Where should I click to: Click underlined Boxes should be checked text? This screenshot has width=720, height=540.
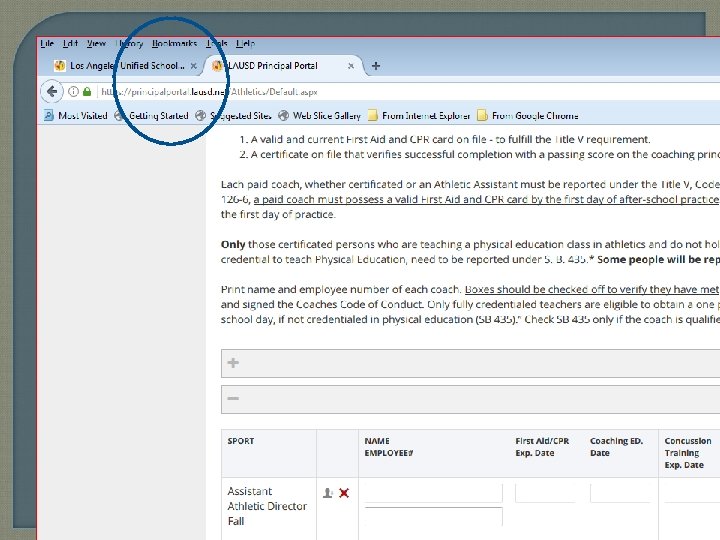coord(592,289)
